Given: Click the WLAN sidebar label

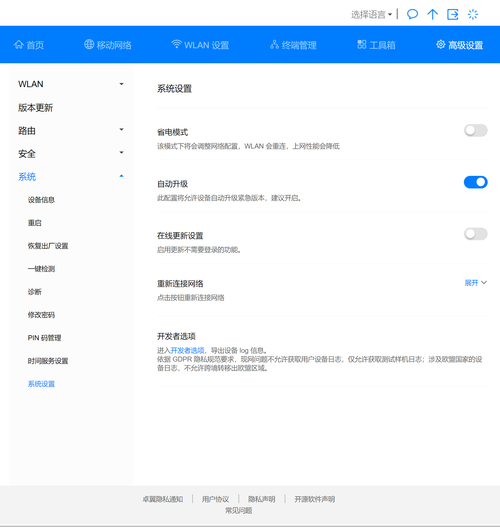Looking at the screenshot, I should point(31,84).
